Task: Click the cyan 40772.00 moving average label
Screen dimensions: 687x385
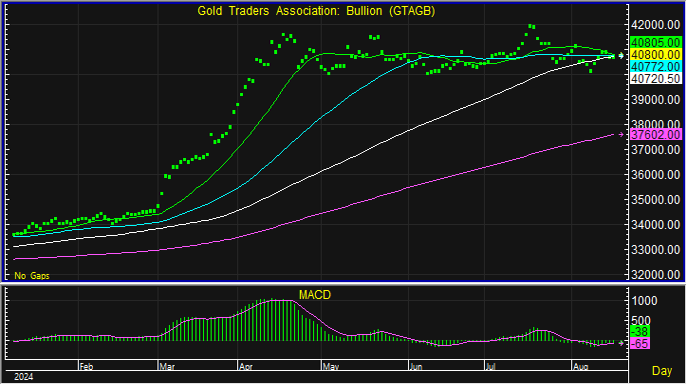Action: (655, 67)
